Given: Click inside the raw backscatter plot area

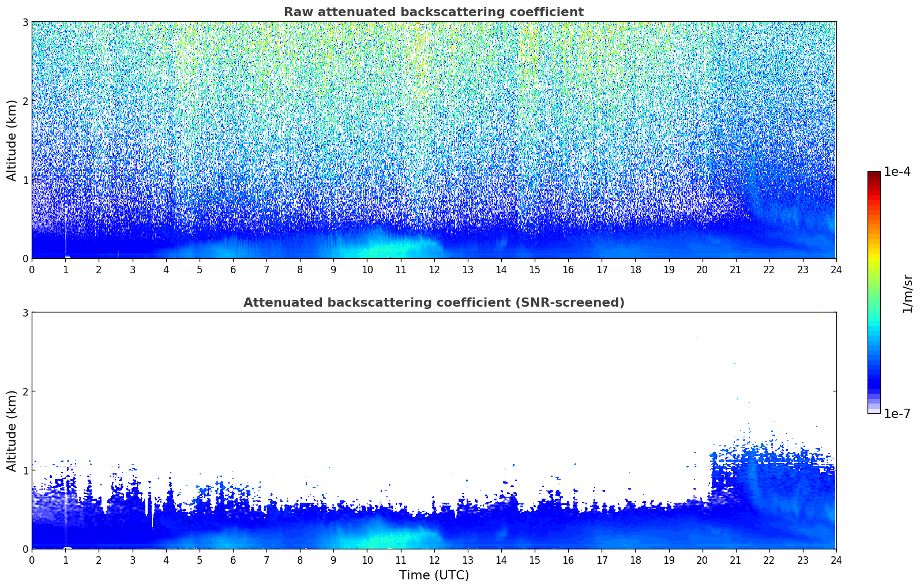Looking at the screenshot, I should (x=434, y=140).
